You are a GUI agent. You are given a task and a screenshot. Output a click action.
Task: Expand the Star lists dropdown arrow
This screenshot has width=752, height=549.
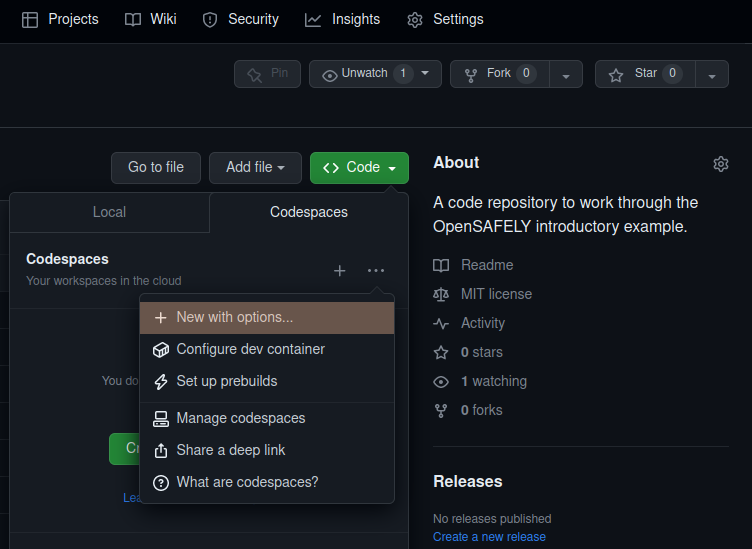click(712, 75)
